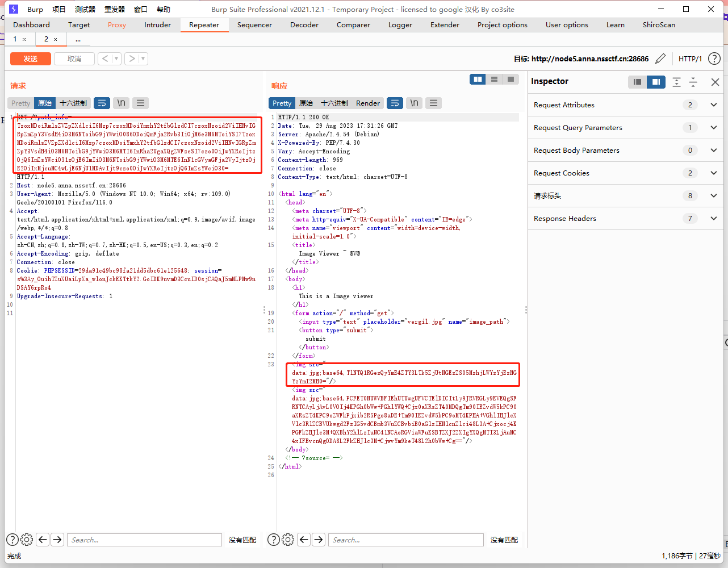This screenshot has width=728, height=568.
Task: Click the 取消 cancel button
Action: click(x=74, y=59)
